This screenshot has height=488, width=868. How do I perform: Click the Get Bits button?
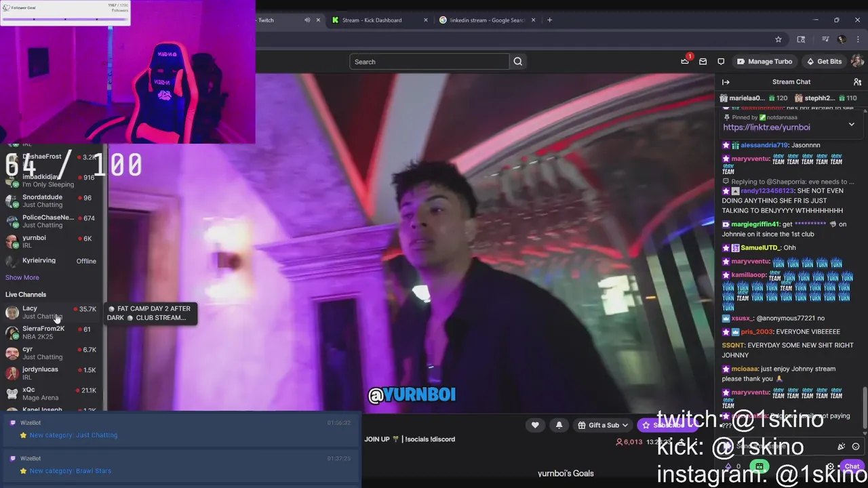(824, 62)
